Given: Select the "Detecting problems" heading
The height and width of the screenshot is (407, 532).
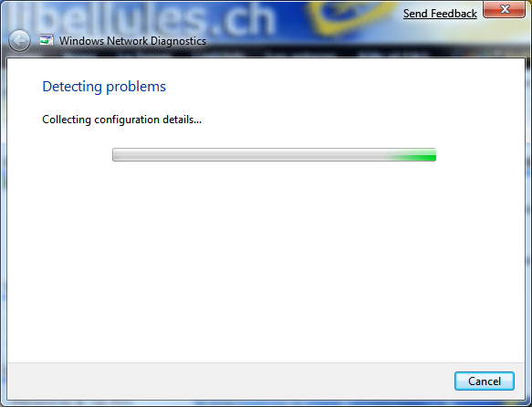Looking at the screenshot, I should (104, 87).
